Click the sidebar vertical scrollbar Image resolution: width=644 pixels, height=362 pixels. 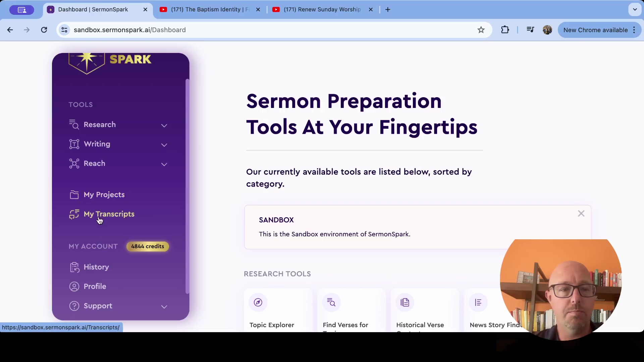click(x=187, y=186)
